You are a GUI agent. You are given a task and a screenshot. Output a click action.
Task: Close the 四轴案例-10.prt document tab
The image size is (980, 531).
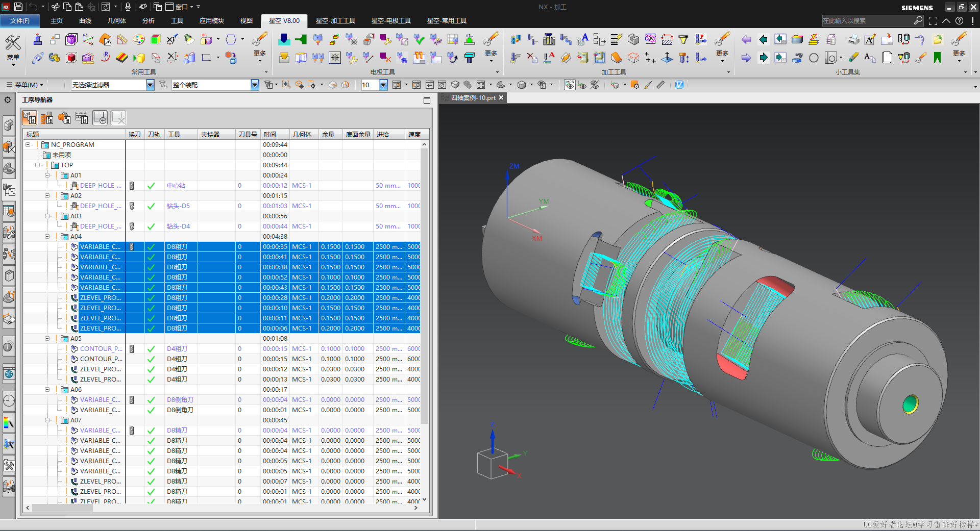(x=501, y=97)
